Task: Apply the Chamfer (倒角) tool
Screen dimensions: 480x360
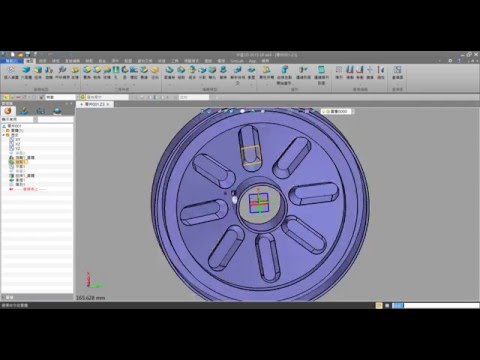Action: pos(97,72)
